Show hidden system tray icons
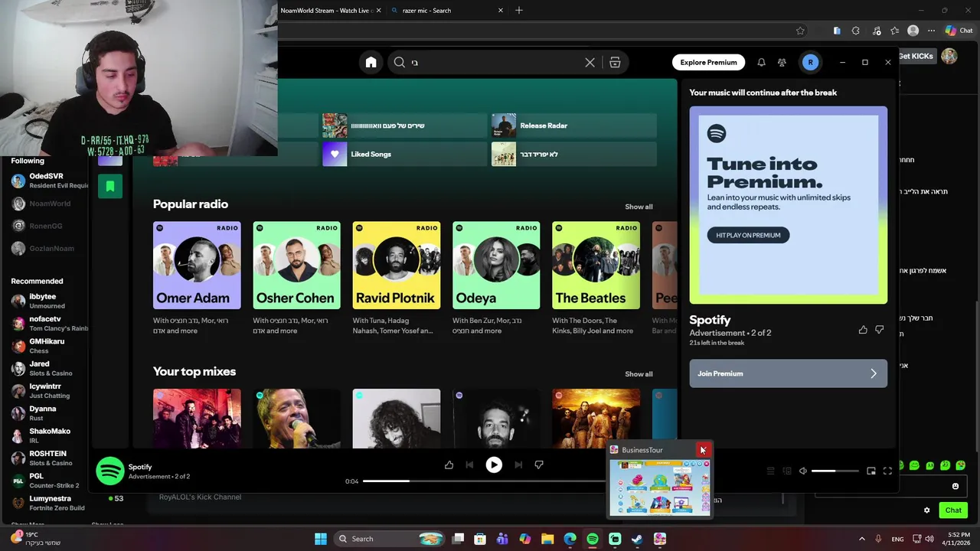Viewport: 980px width, 551px height. pos(861,539)
